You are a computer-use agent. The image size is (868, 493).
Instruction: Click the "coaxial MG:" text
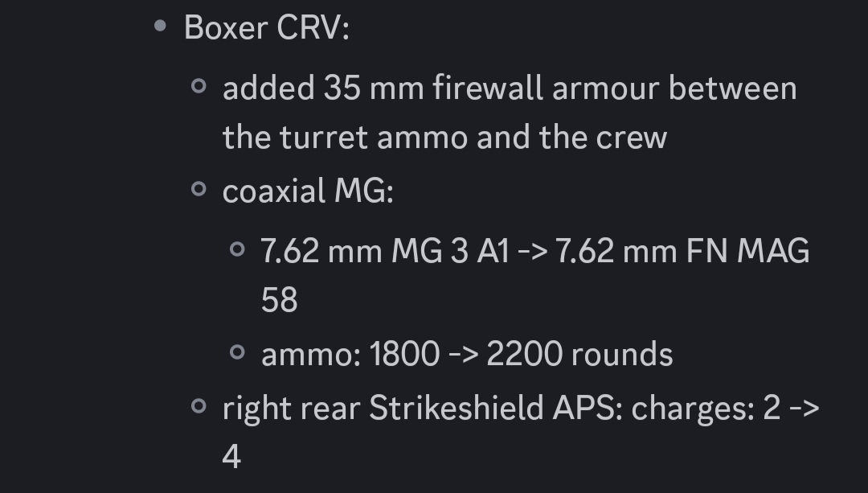click(x=308, y=192)
